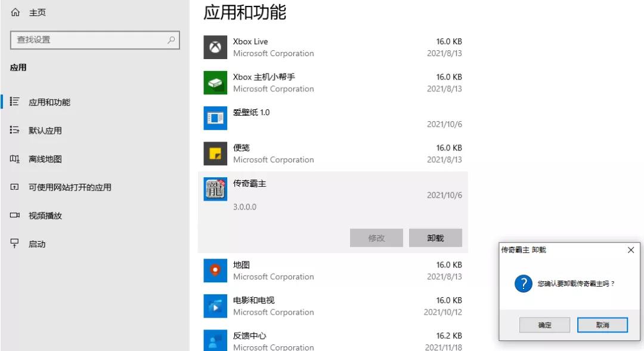
Task: Confirm uninstall by clicking 确定
Action: [544, 324]
